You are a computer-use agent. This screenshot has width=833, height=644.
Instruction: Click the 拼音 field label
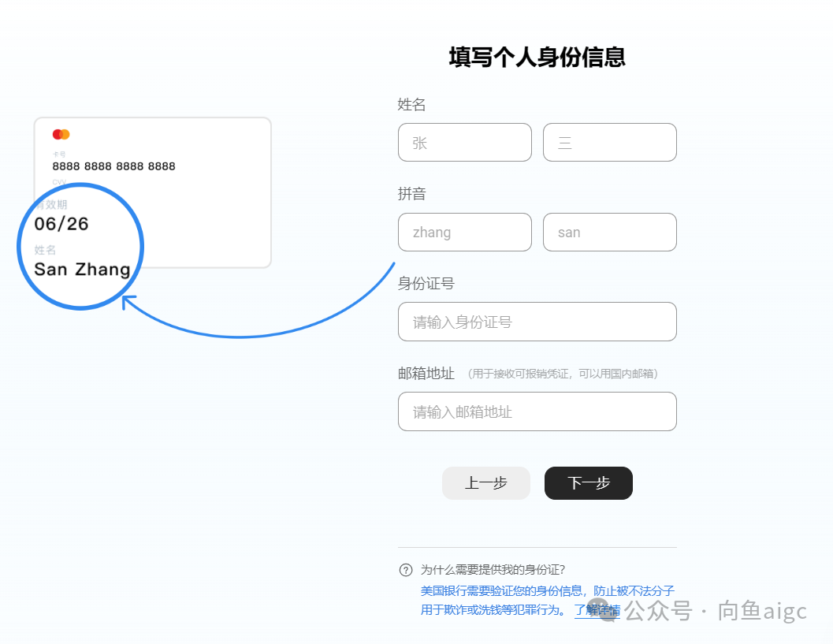(x=411, y=194)
